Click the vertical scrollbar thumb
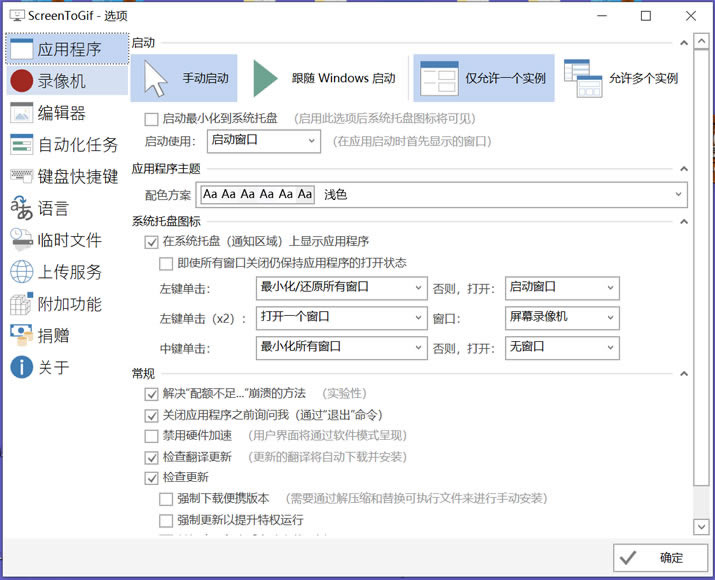 pos(701,268)
